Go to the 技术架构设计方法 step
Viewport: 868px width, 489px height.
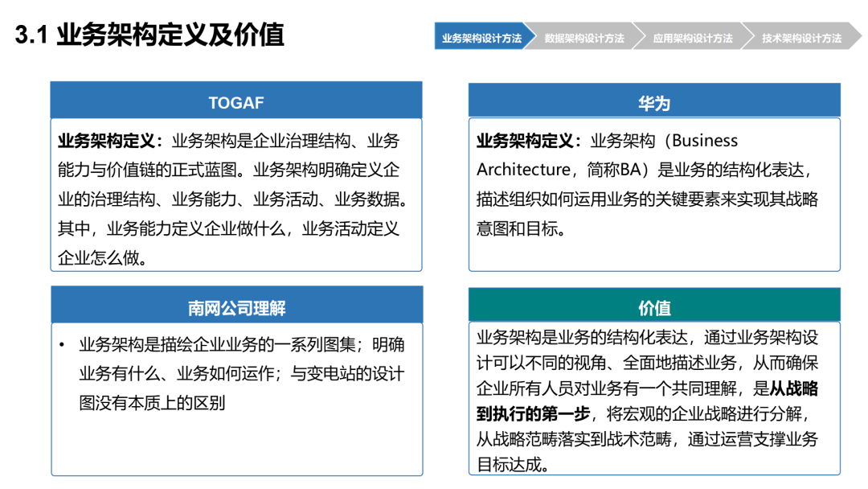[801, 36]
